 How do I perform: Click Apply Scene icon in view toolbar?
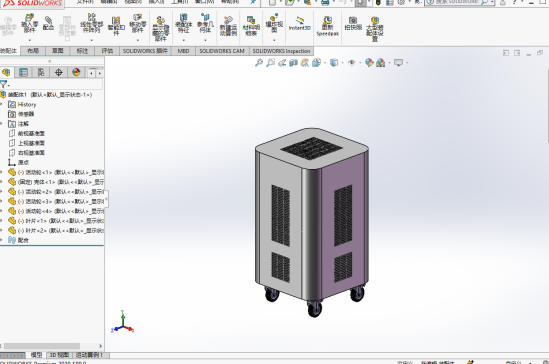click(x=381, y=63)
